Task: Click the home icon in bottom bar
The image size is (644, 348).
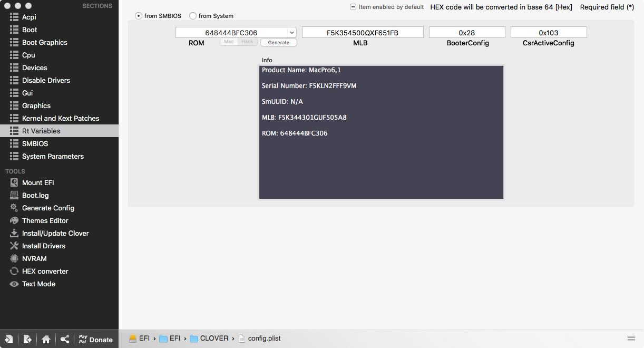Action: click(x=46, y=340)
